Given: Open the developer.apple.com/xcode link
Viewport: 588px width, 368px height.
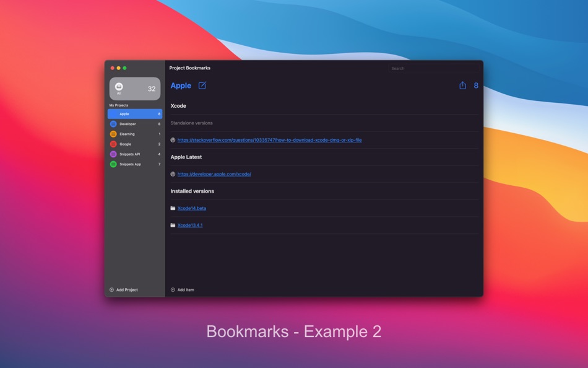Looking at the screenshot, I should (214, 174).
